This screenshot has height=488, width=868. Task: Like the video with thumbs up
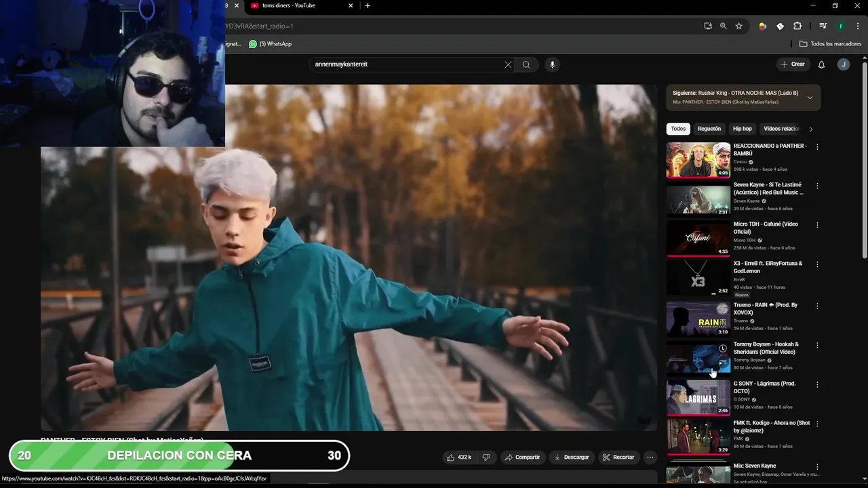point(459,457)
